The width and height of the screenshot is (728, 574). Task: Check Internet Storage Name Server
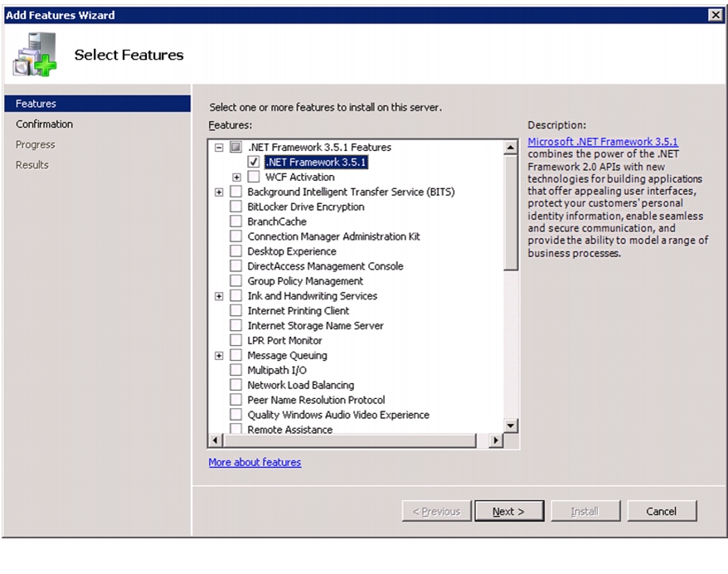(x=235, y=325)
